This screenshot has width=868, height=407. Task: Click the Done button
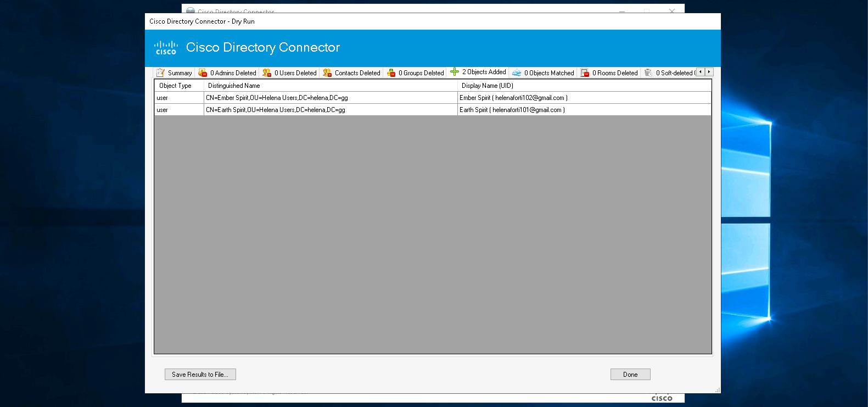click(630, 375)
